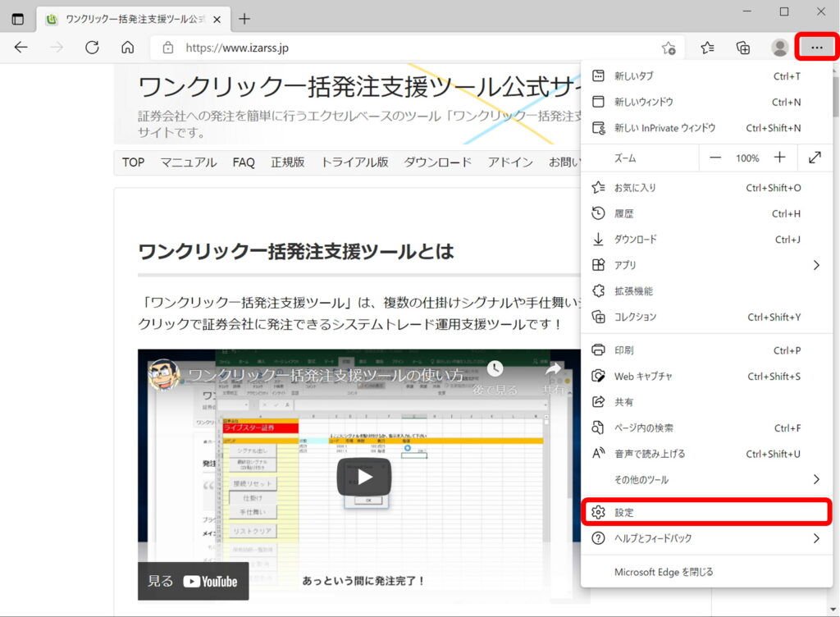Increase zoom with the plus button
Viewport: 840px width, 617px height.
(x=779, y=158)
